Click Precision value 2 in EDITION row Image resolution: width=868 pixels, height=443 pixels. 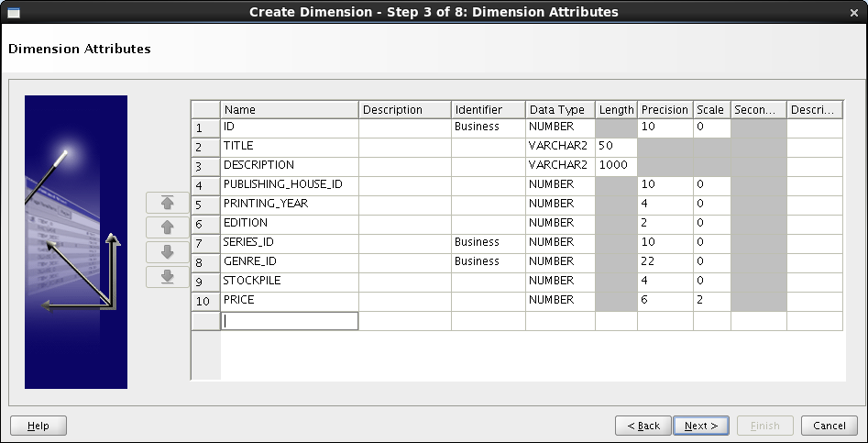(x=665, y=225)
